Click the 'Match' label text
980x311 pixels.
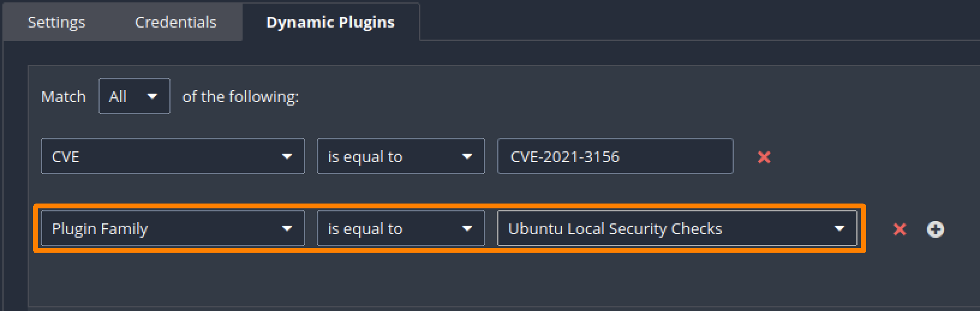[63, 97]
